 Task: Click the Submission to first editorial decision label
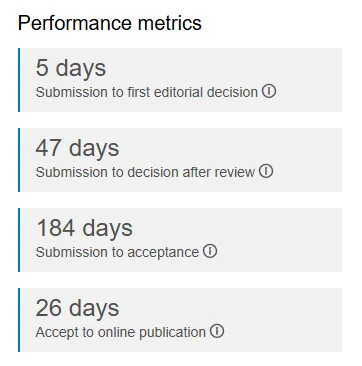[x=147, y=92]
